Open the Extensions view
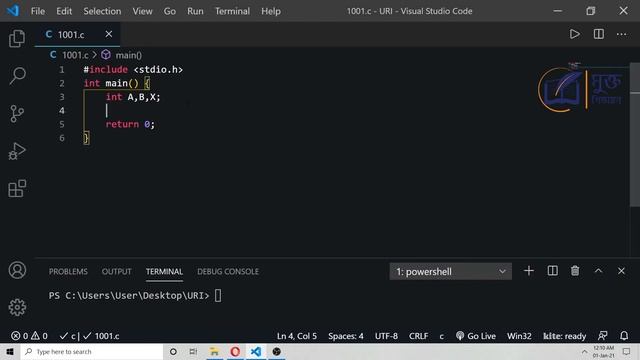This screenshot has width=640, height=360. [17, 188]
